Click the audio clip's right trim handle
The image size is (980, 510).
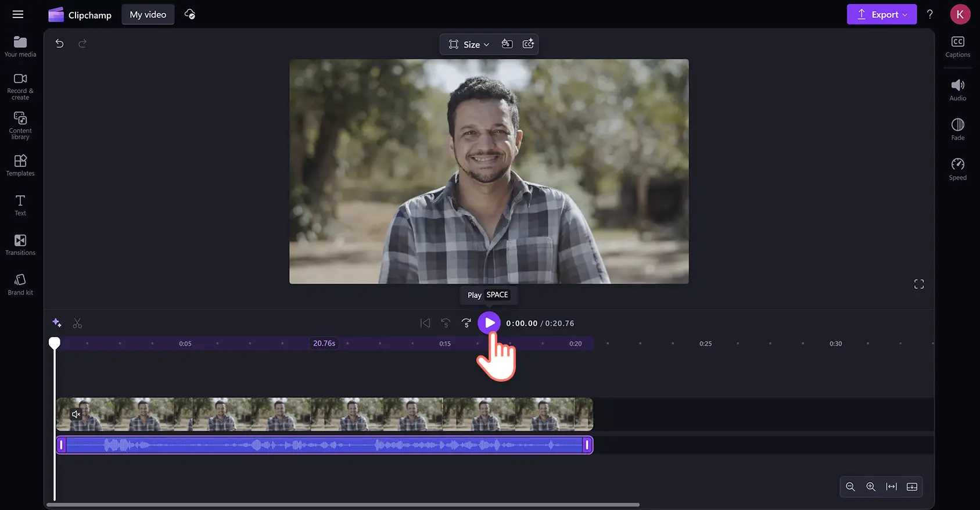[x=587, y=445]
